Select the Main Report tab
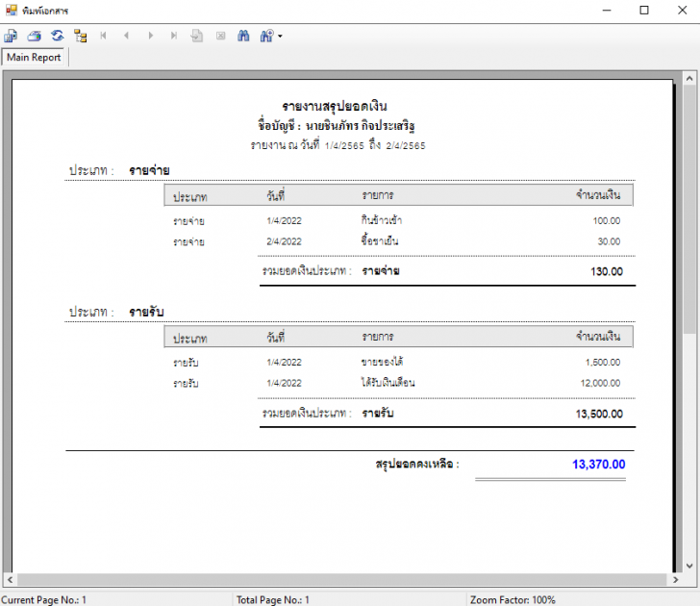 coord(34,58)
